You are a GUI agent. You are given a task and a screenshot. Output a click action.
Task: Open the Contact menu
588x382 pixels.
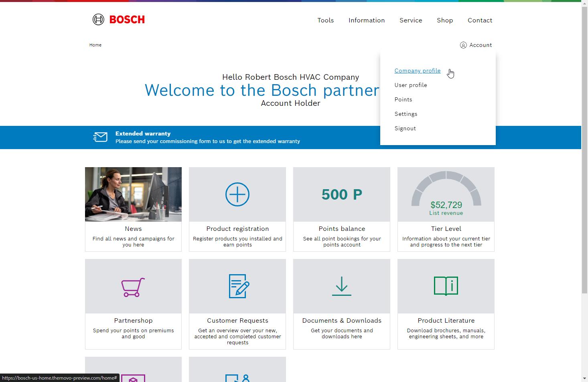pyautogui.click(x=480, y=20)
